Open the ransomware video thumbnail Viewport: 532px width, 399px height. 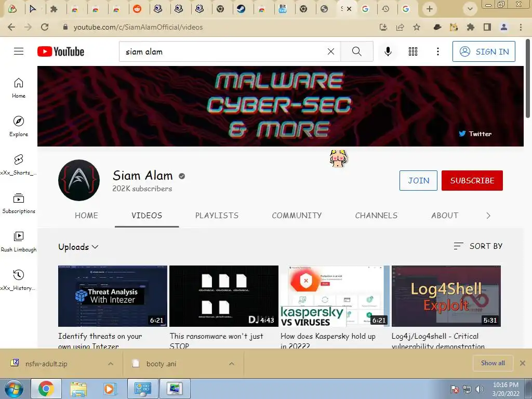(x=224, y=296)
